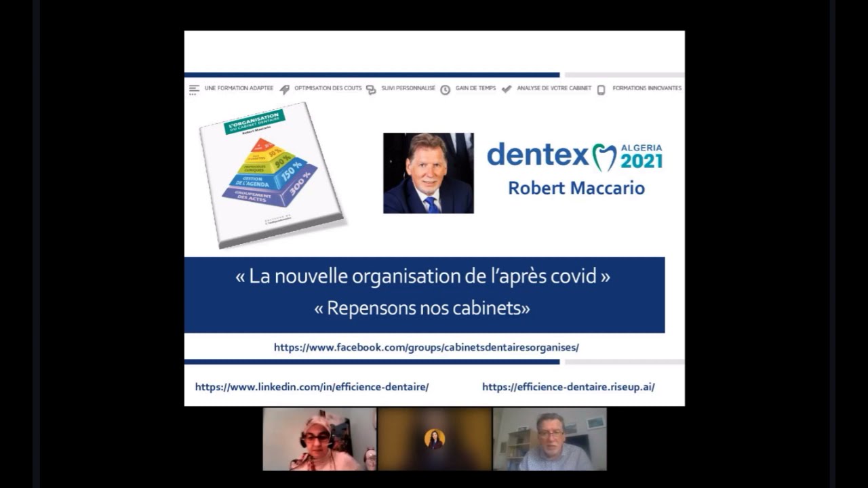The height and width of the screenshot is (488, 868).
Task: Click the book cover 'L'organisation du cabinet dentaire'
Action: 271,174
